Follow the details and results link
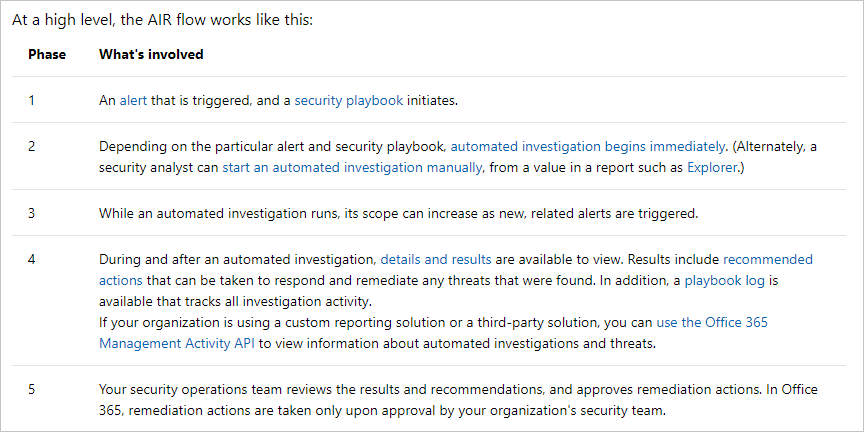This screenshot has height=432, width=864. (436, 259)
